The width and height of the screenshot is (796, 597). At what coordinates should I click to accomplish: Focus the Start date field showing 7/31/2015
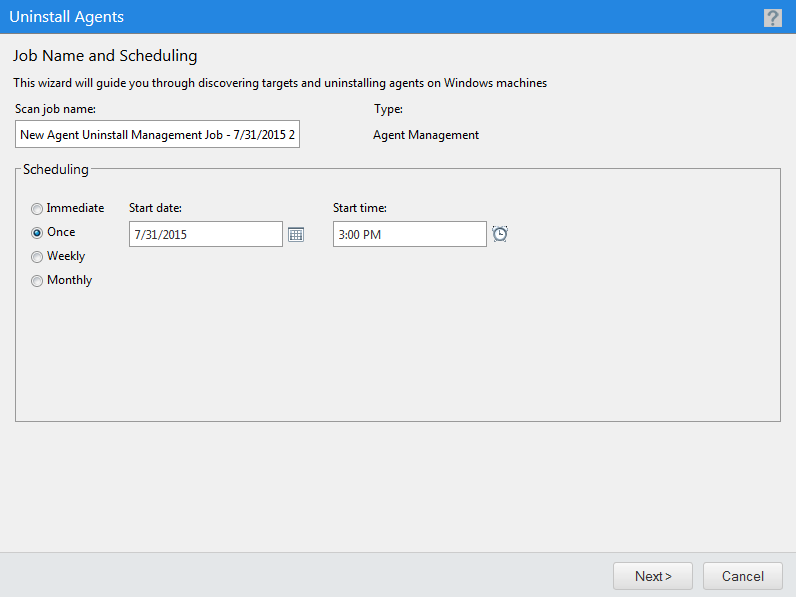pyautogui.click(x=206, y=234)
